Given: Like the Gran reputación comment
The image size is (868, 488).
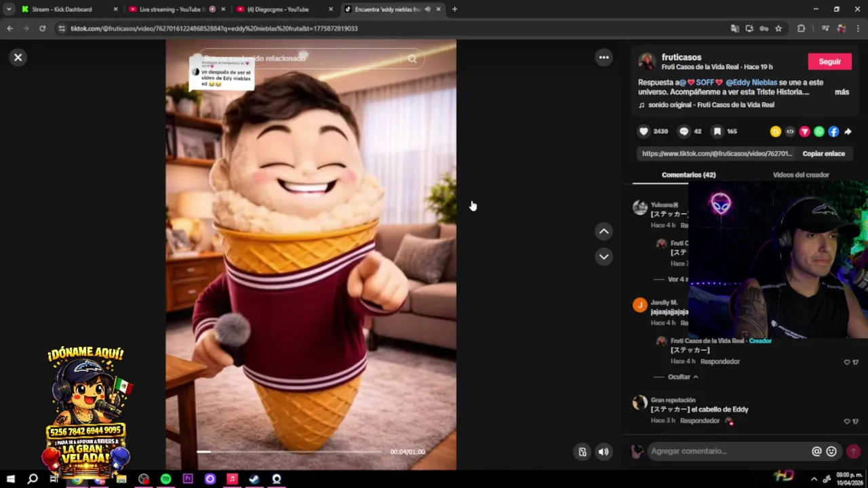Looking at the screenshot, I should click(847, 422).
